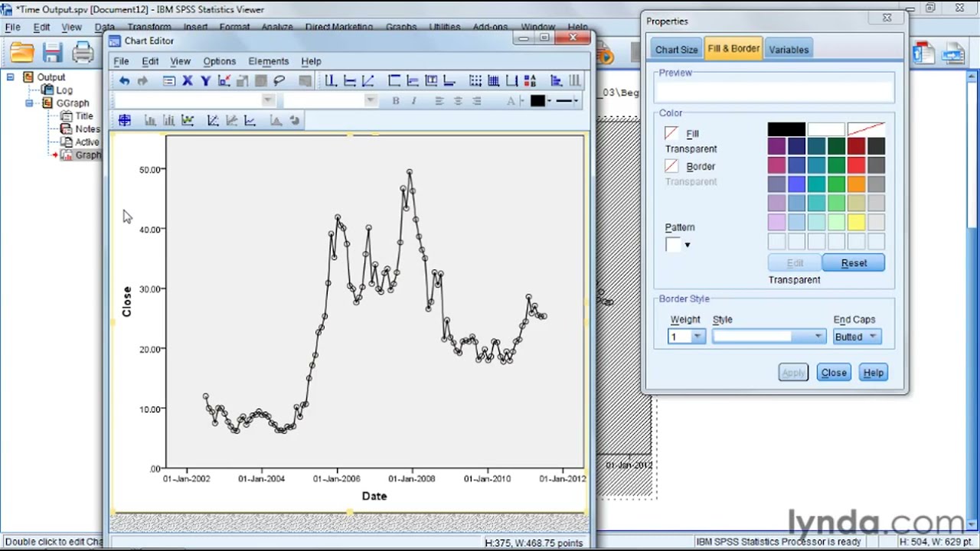Image resolution: width=980 pixels, height=551 pixels.
Task: Insert a text box icon
Action: tap(431, 81)
